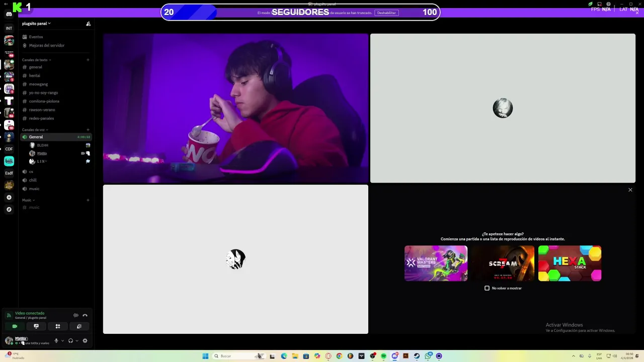Focus the participant tile beside the webcam video
The width and height of the screenshot is (644, 362).
[503, 108]
